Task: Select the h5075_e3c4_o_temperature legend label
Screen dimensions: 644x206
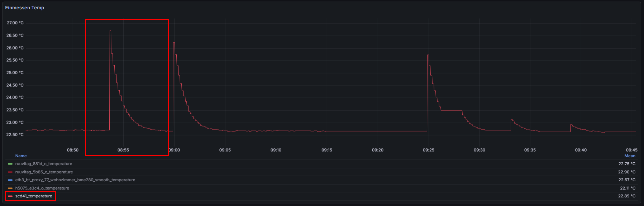Action: (x=42, y=188)
